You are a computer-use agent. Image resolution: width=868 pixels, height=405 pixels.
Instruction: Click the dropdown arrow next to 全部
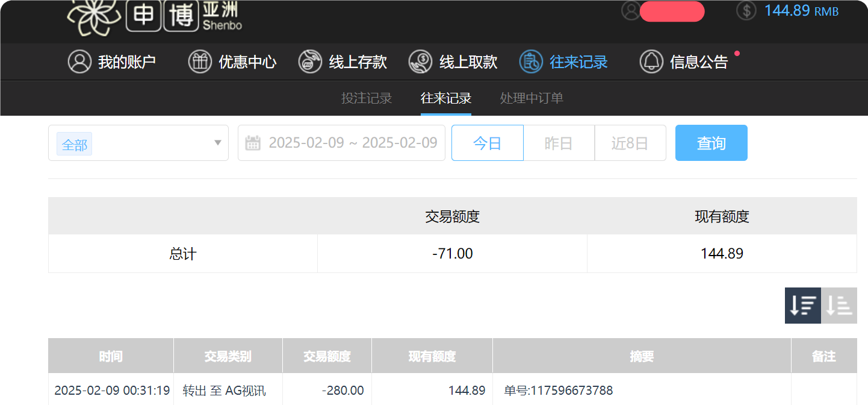(217, 143)
